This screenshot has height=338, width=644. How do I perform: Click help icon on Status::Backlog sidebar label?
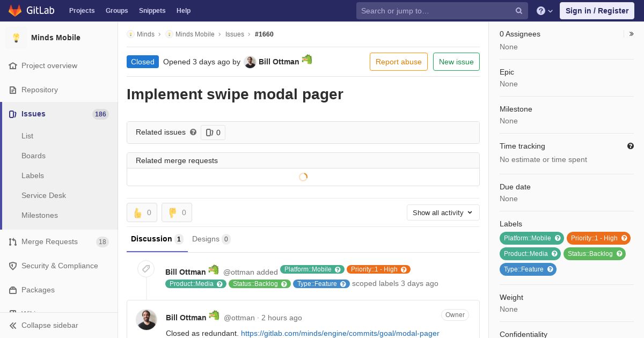(619, 254)
